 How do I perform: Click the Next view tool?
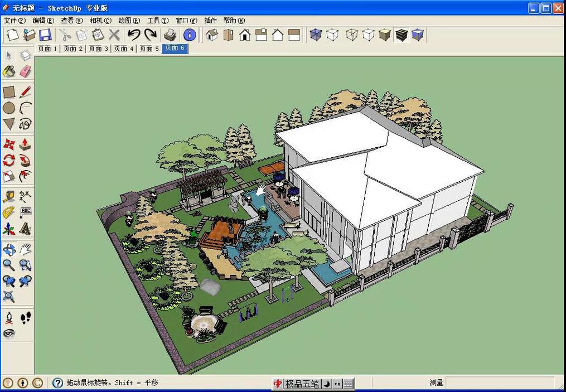25,281
